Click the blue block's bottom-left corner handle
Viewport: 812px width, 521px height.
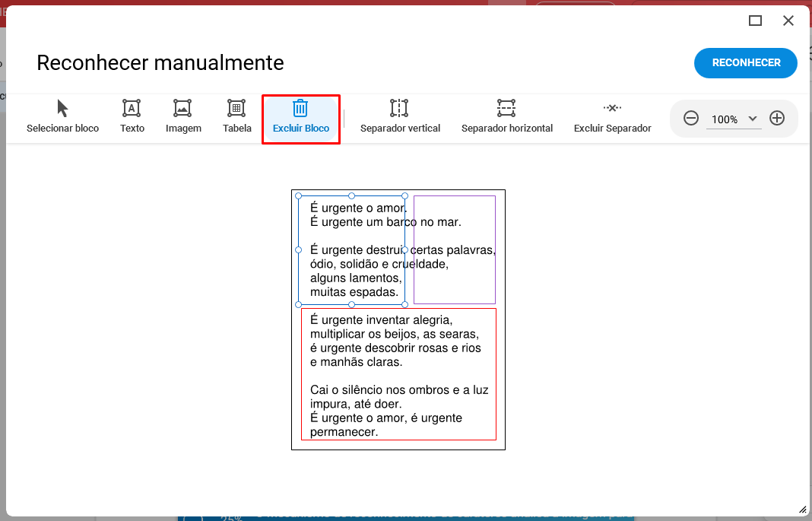tap(298, 304)
